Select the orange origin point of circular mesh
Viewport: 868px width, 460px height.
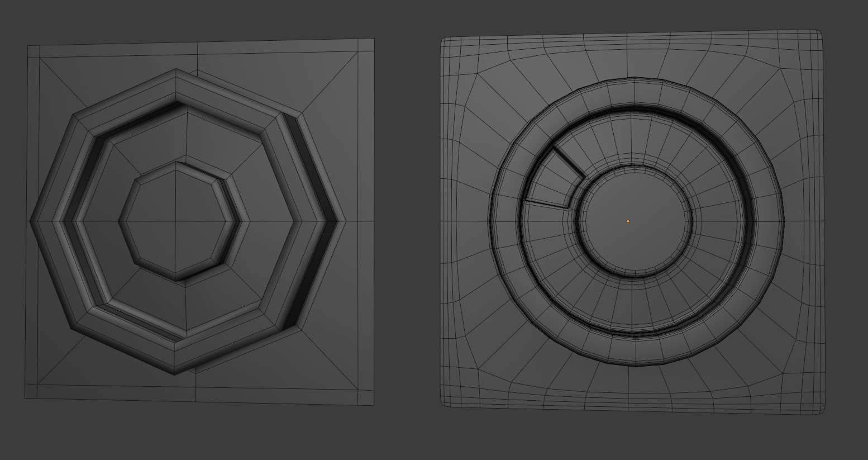628,221
